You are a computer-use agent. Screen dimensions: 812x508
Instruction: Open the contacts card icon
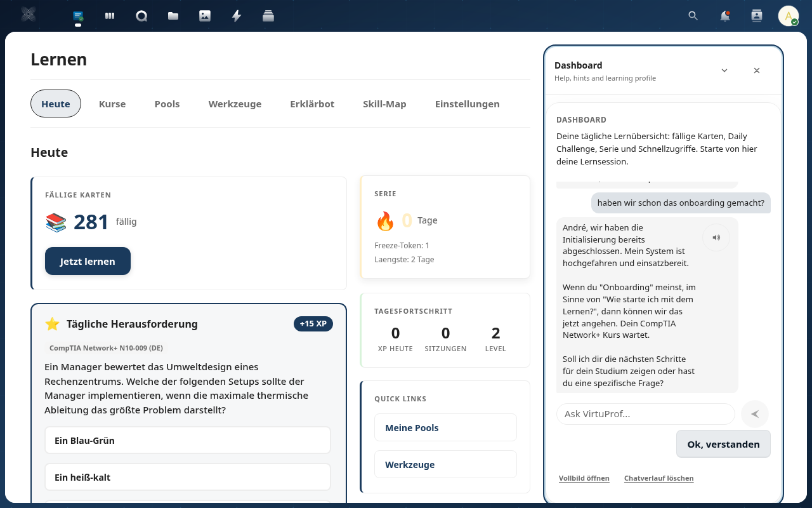[756, 15]
